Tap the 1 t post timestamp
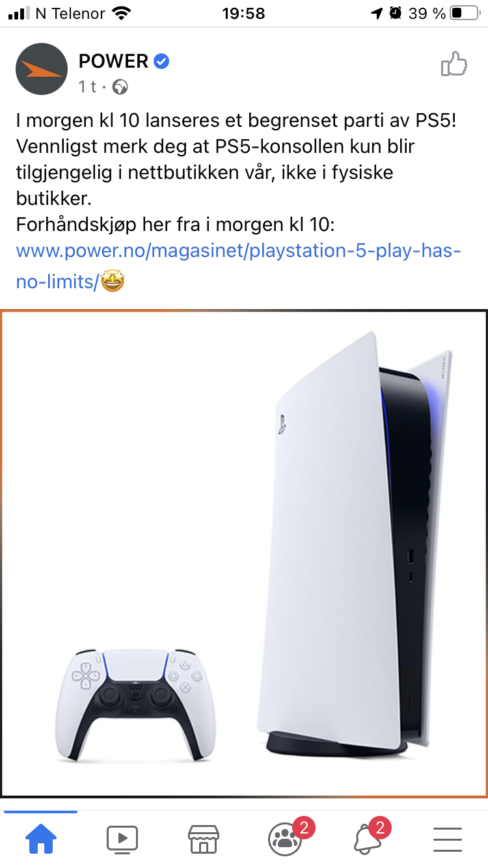This screenshot has width=488, height=868. point(88,87)
